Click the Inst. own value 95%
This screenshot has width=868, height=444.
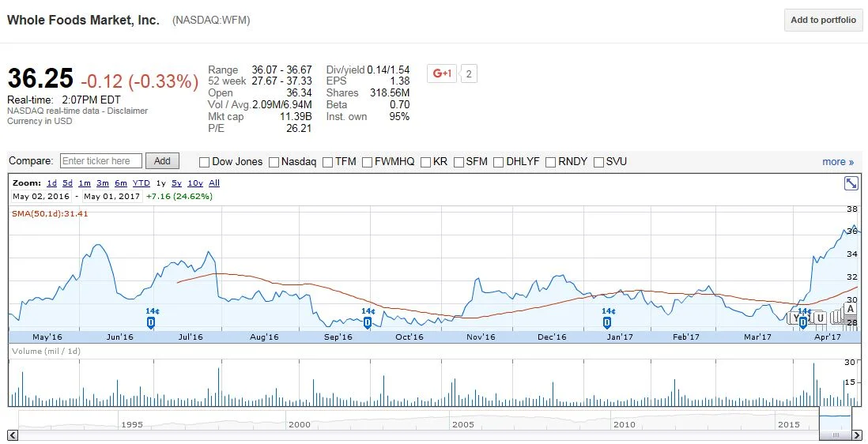click(399, 117)
